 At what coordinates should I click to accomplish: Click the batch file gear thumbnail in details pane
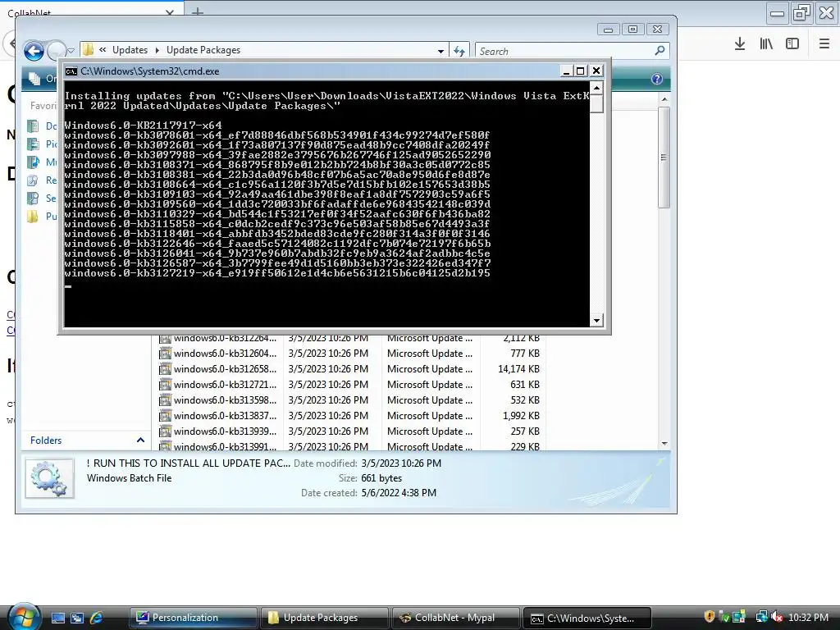(49, 478)
